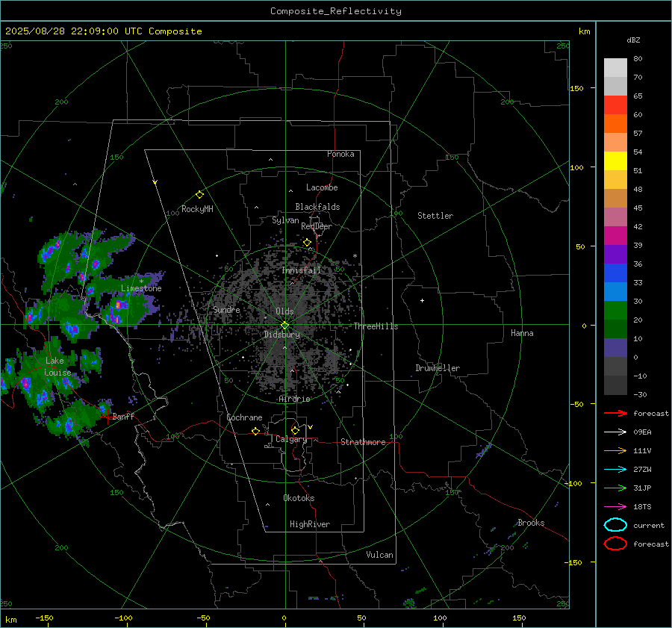The height and width of the screenshot is (628, 672).
Task: Click the 150 tick on right axis
Action: [x=576, y=88]
